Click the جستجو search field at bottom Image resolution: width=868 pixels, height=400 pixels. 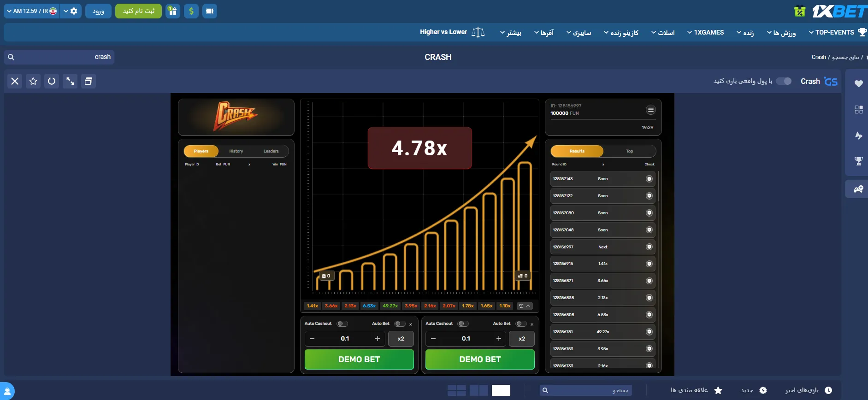click(585, 390)
